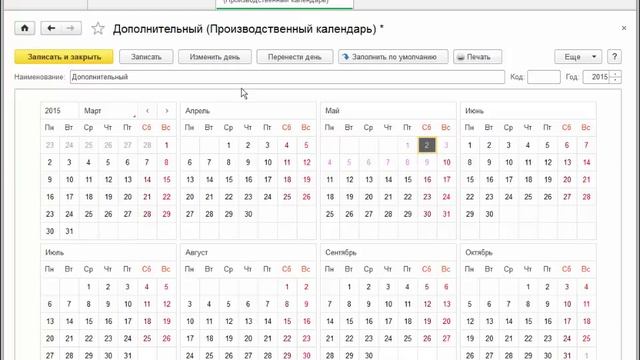640x360 pixels.
Task: Select September 1 in the calendar
Action: (x=349, y=287)
